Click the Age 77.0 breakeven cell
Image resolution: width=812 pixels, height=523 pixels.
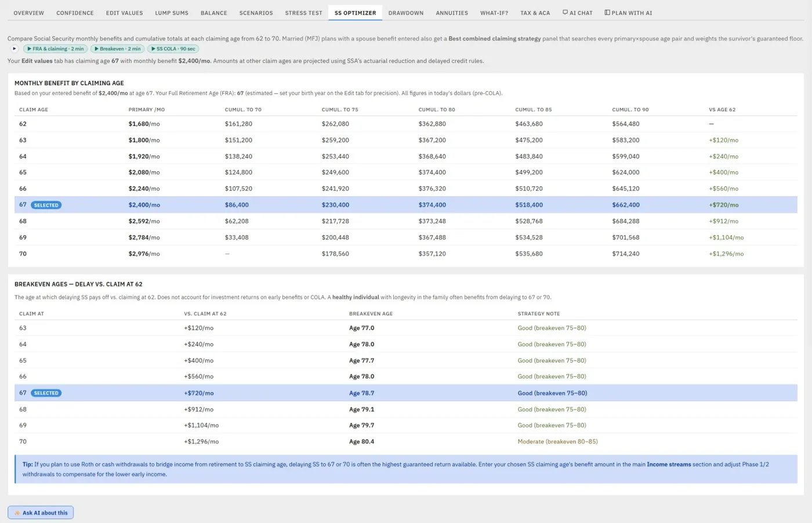(361, 328)
